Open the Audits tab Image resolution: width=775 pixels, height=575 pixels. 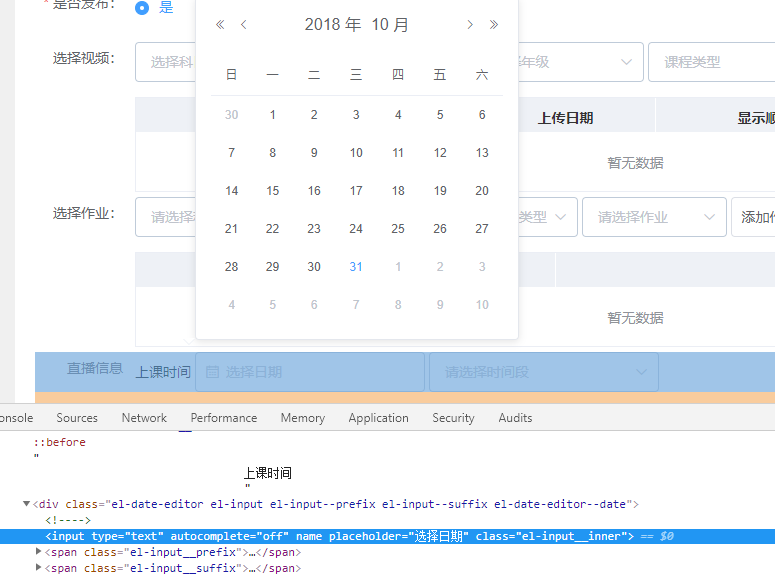coord(516,418)
